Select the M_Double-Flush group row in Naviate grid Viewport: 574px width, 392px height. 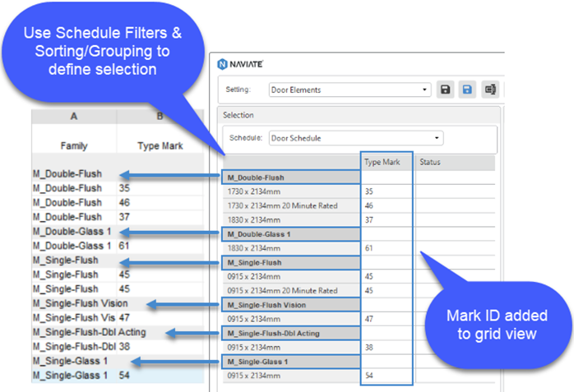pos(291,178)
